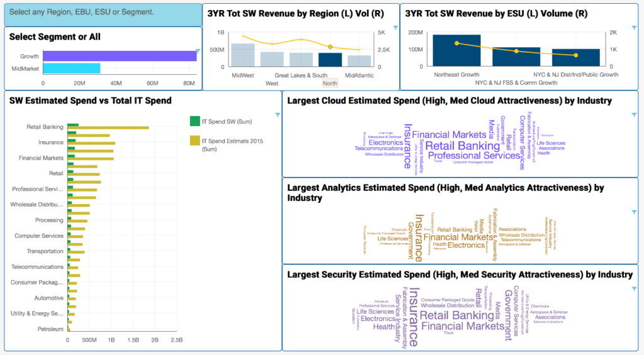
Task: Click the IT Spend SW (Sum) legend label
Action: click(226, 121)
